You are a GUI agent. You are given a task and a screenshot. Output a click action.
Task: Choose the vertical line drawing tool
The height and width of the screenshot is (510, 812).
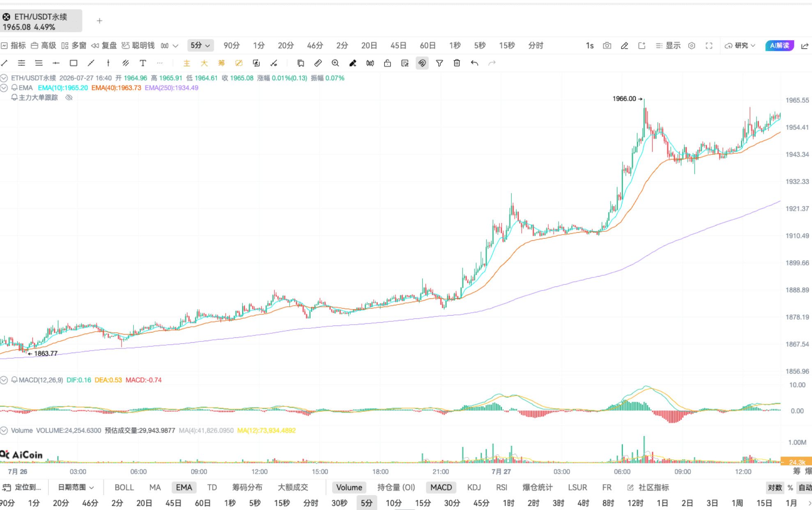pyautogui.click(x=108, y=63)
